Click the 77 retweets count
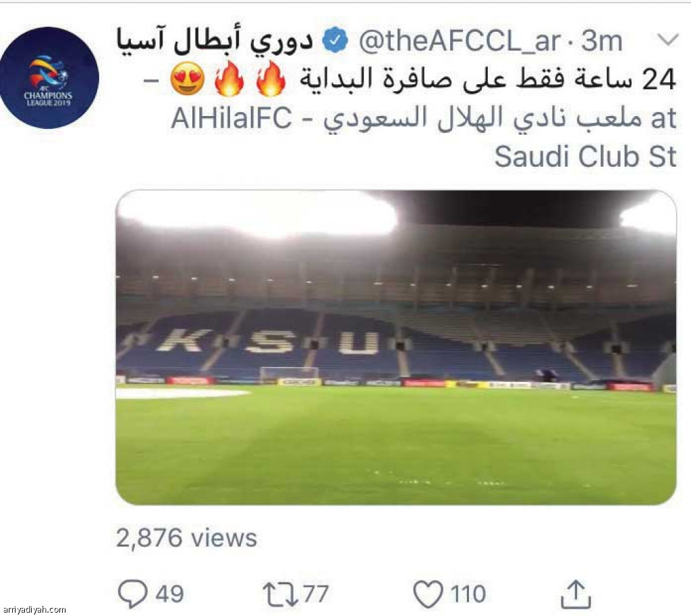Image resolution: width=691 pixels, height=616 pixels. click(x=315, y=594)
